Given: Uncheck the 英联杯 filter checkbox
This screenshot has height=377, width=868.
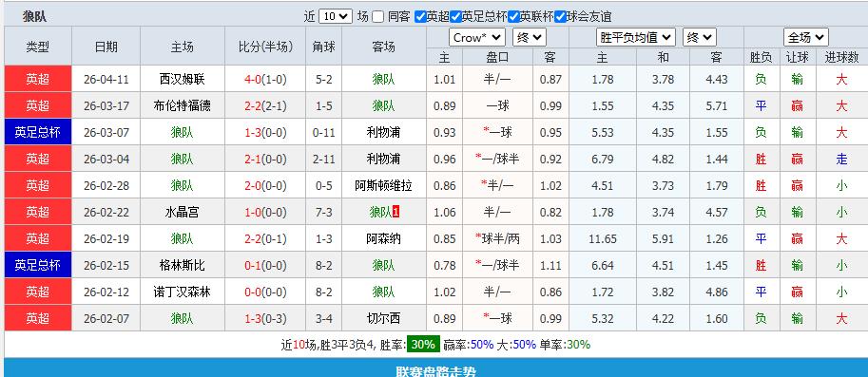Looking at the screenshot, I should (x=514, y=16).
